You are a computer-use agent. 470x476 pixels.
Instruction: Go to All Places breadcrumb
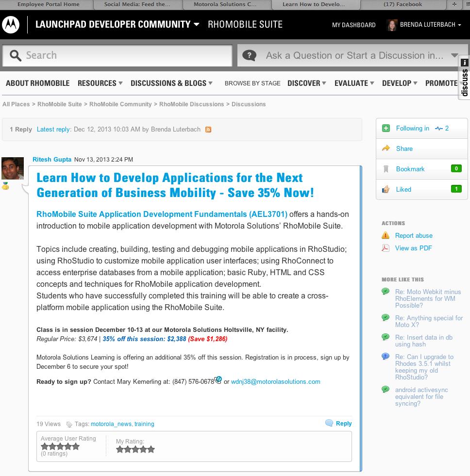pyautogui.click(x=16, y=104)
